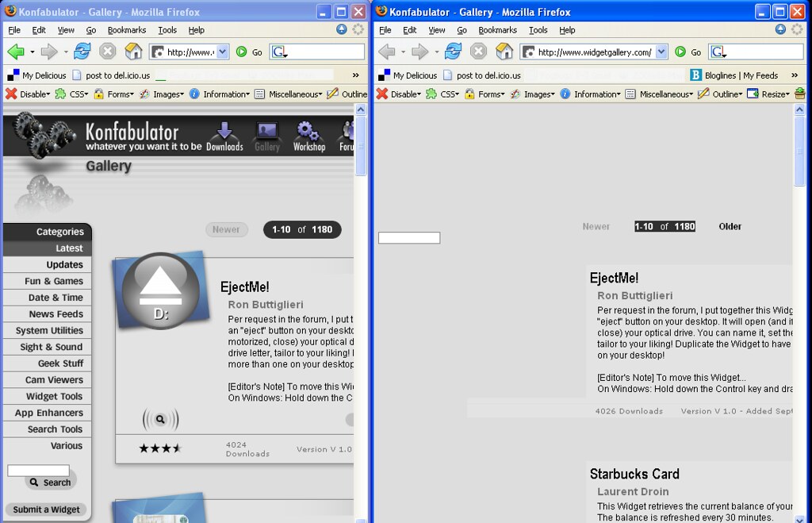This screenshot has width=812, height=523.
Task: Open the File menu in left Firefox window
Action: click(14, 30)
